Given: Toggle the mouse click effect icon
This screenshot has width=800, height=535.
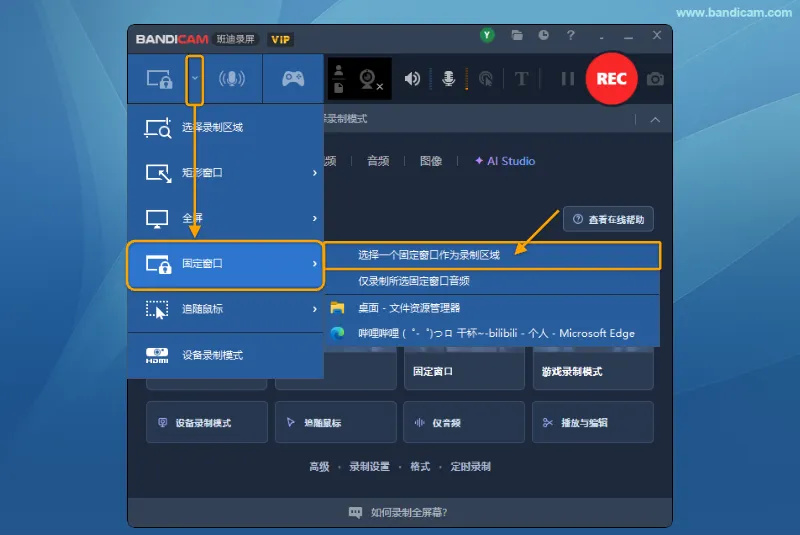Looking at the screenshot, I should (x=486, y=79).
